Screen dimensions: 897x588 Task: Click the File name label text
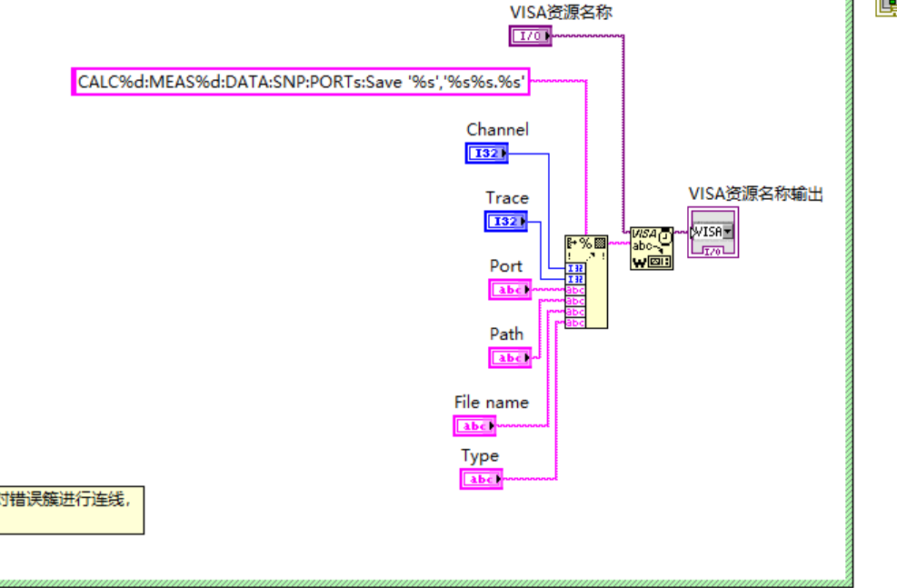pyautogui.click(x=491, y=402)
